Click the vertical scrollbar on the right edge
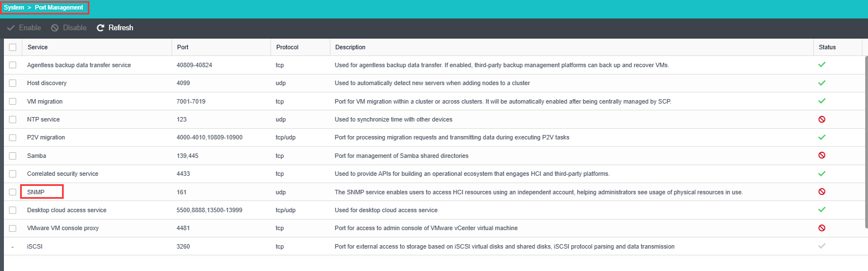Image resolution: width=868 pixels, height=271 pixels. point(866,140)
